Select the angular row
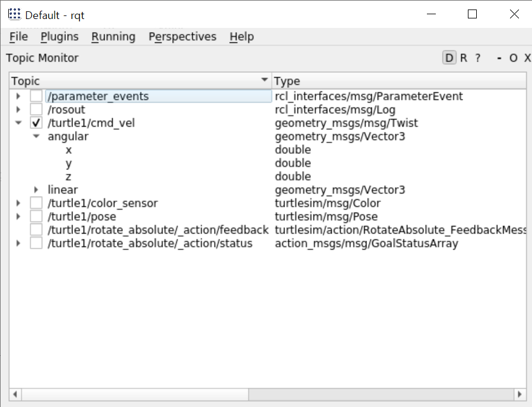Viewport: 532px width, 407px height. coord(68,136)
